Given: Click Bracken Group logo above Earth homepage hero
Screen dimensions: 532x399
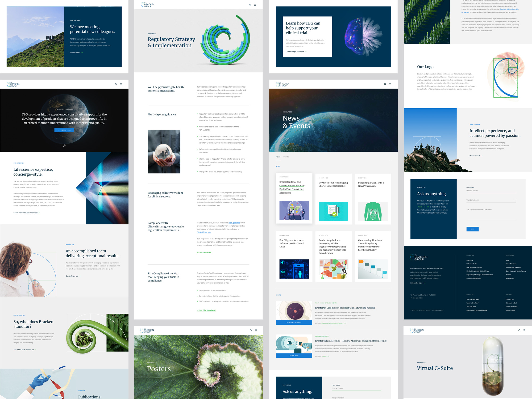Looking at the screenshot, I should [14, 84].
